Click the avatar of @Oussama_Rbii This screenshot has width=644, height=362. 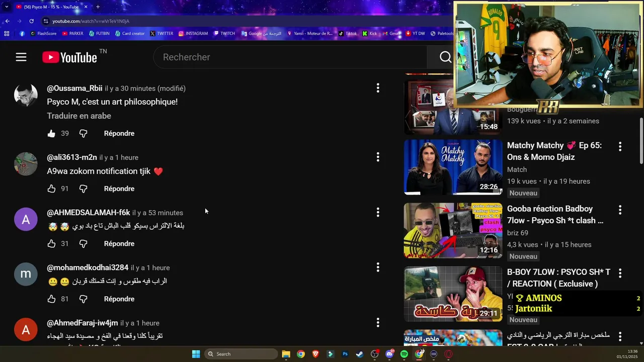[26, 95]
